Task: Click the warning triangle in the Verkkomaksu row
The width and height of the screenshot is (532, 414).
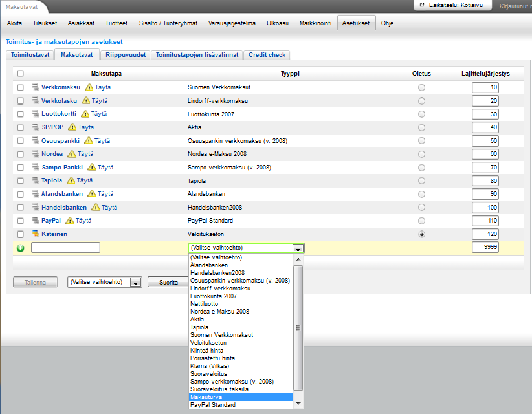Action: [x=89, y=87]
